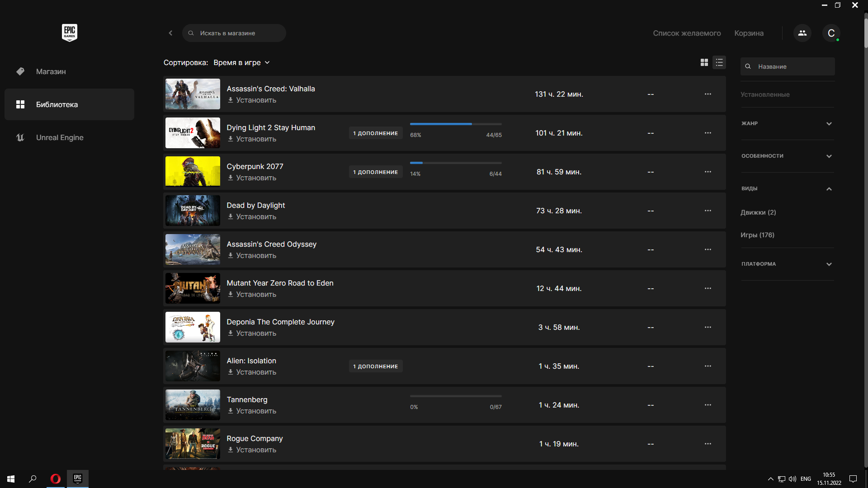Open options menu for Dead by Daylight
This screenshot has height=488, width=868.
click(x=708, y=211)
